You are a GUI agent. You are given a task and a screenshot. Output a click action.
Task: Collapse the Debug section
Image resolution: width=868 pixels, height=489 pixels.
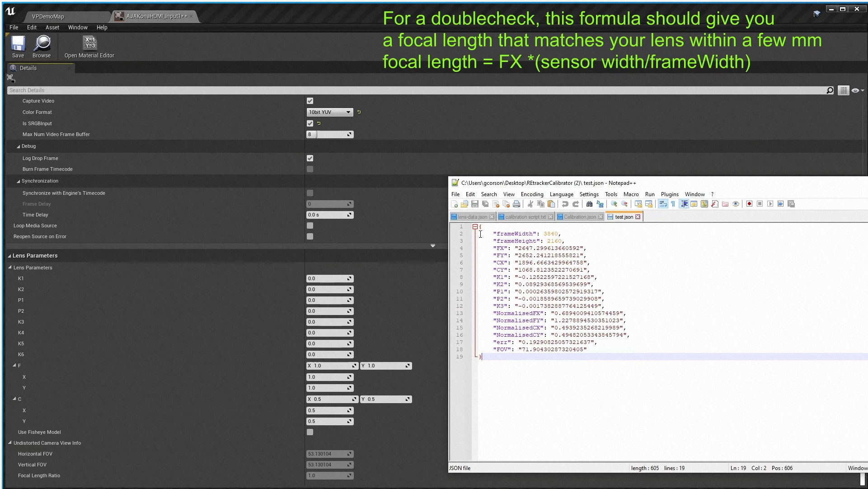click(x=19, y=146)
